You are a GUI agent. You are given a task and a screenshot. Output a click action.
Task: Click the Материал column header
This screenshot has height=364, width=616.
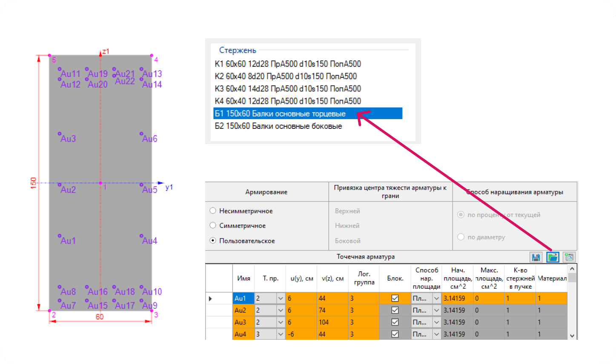[x=552, y=278]
